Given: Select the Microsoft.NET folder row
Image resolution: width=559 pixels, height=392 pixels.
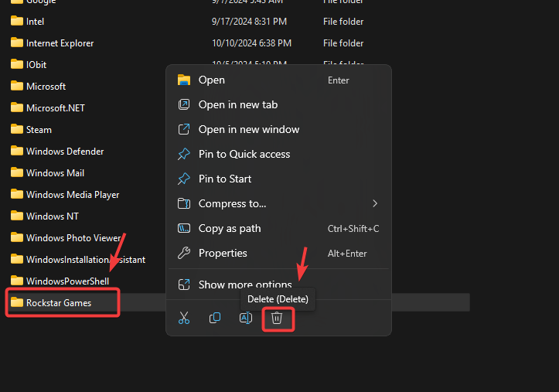Looking at the screenshot, I should click(x=55, y=107).
